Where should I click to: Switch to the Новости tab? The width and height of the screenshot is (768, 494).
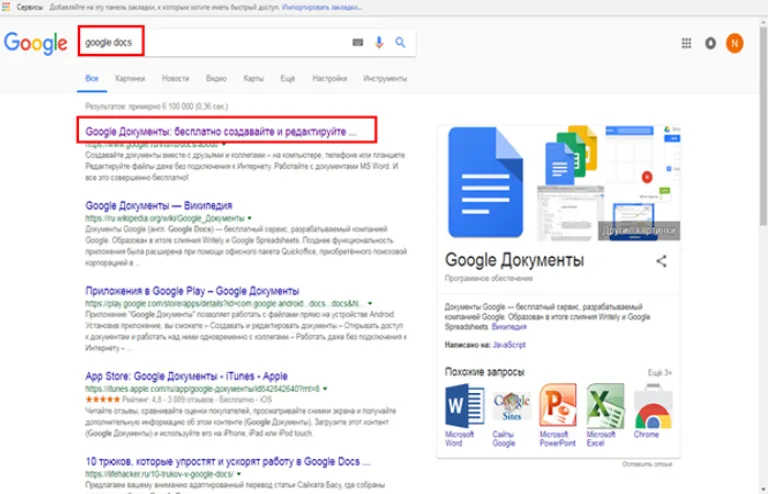tap(175, 78)
